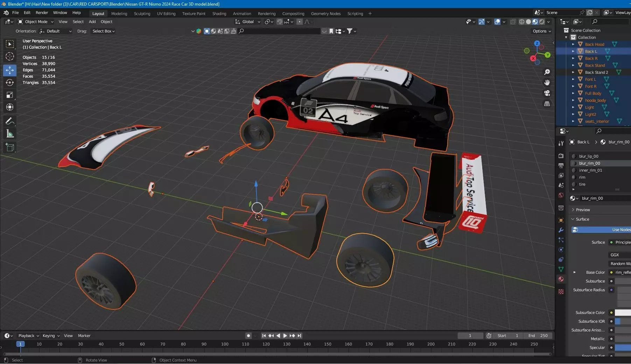Click the zoom magnifier viewport gizmo
Screen dimensions: 631x364
click(x=547, y=72)
